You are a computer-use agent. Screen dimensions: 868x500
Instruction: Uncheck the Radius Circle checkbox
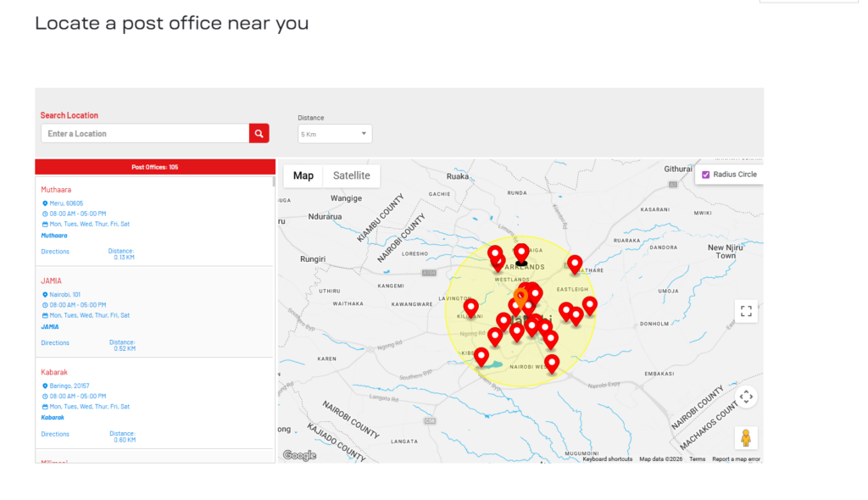click(x=705, y=175)
